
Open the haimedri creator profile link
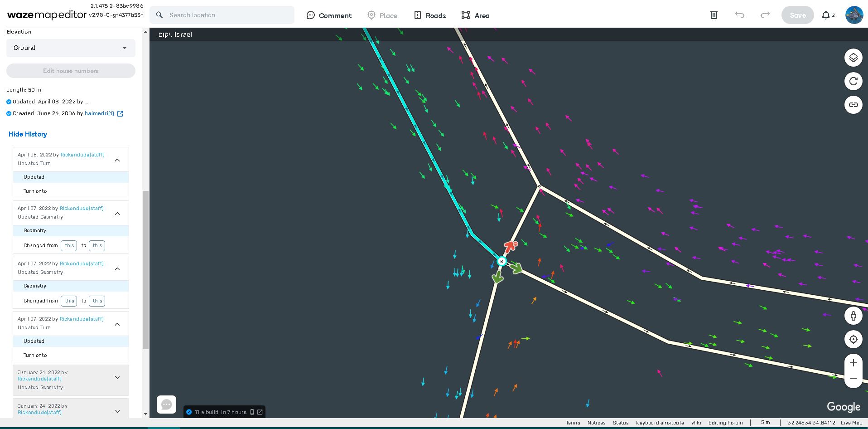point(99,113)
